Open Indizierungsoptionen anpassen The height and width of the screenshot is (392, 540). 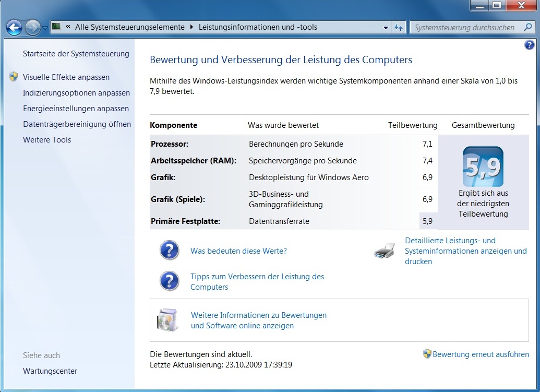coord(77,93)
